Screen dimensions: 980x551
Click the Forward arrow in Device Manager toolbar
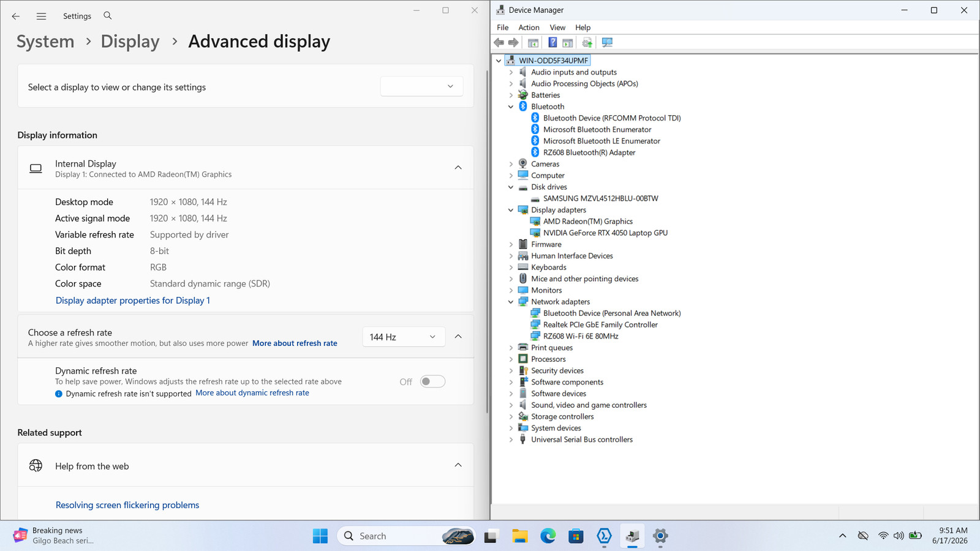point(514,43)
